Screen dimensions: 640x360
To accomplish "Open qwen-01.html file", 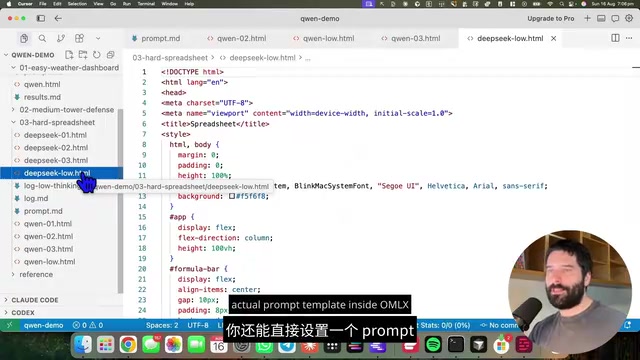I will point(48,224).
